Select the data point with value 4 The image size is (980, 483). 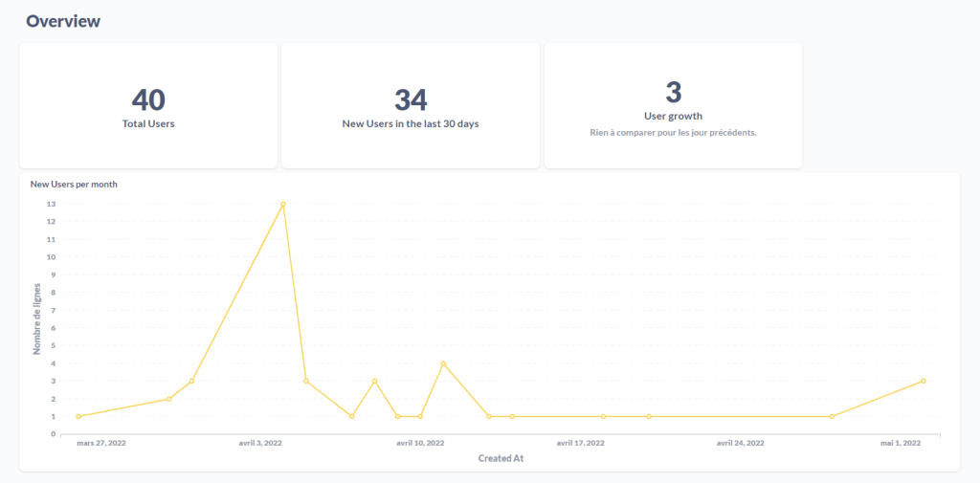click(443, 363)
